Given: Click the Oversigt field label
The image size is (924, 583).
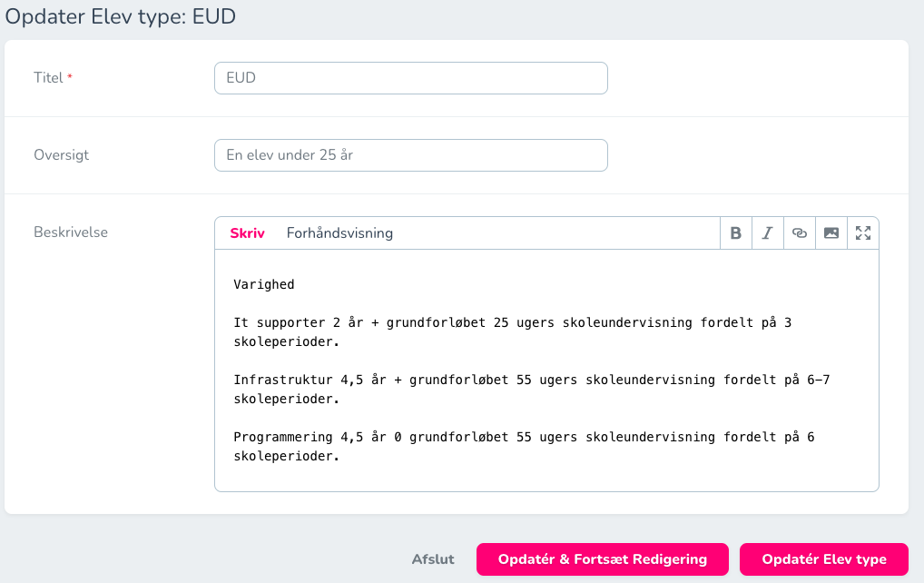Looking at the screenshot, I should tap(62, 155).
